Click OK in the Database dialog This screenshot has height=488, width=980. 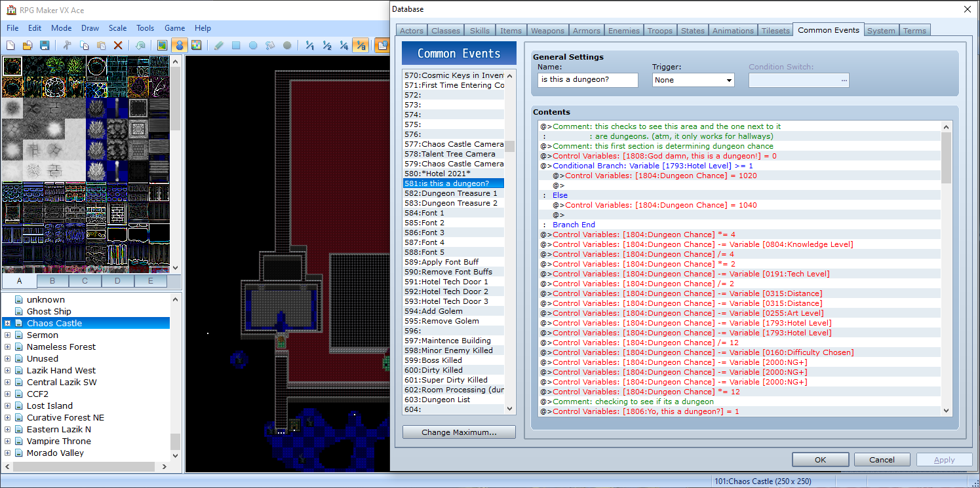coord(821,460)
